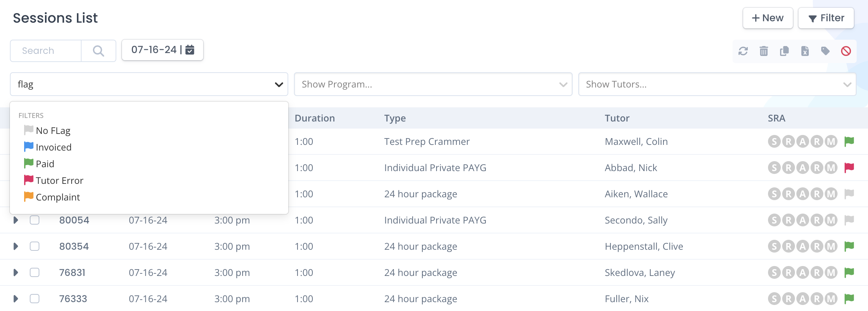868x311 pixels.
Task: Click SRA column header
Action: pos(777,118)
